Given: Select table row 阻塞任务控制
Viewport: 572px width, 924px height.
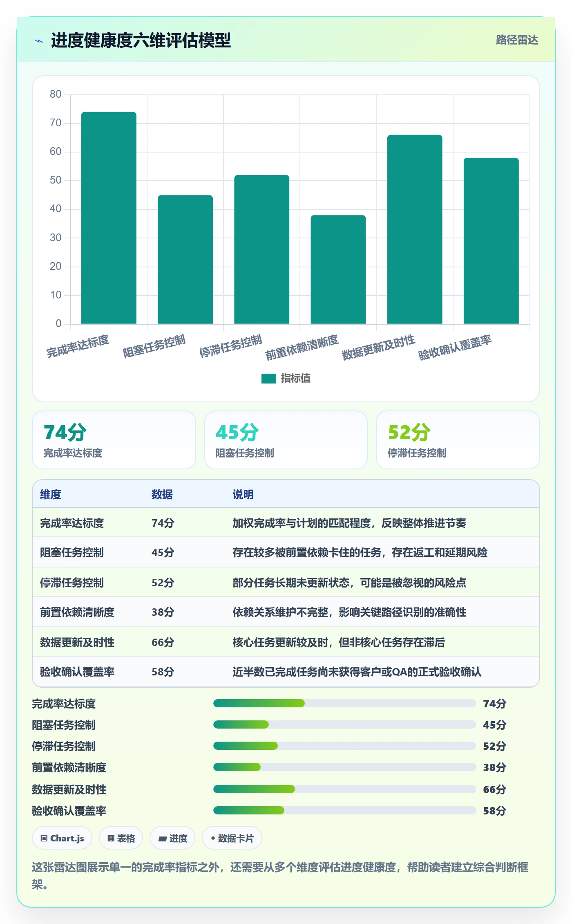Looking at the screenshot, I should click(x=286, y=552).
